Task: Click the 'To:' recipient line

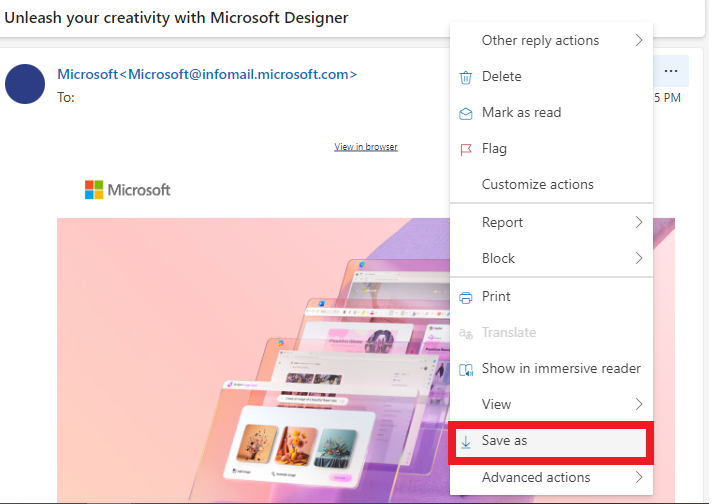Action: [x=66, y=98]
